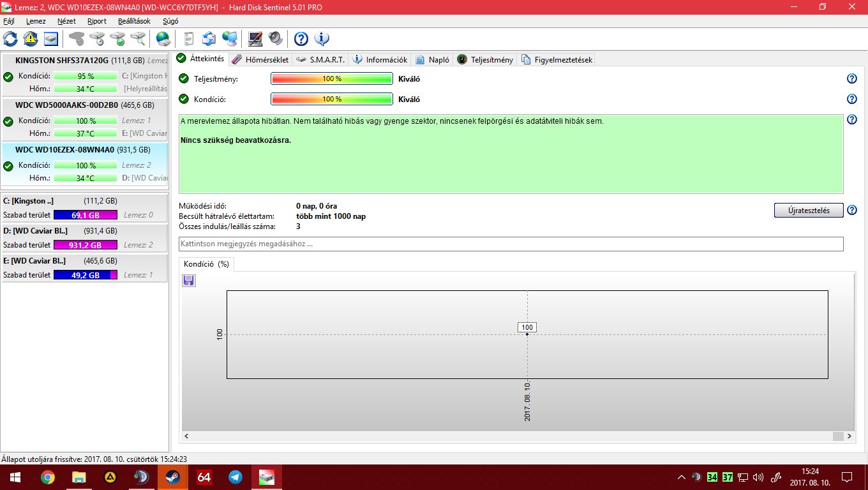Click the Teljesítmény 100 % gradient bar
This screenshot has height=490, width=868.
(332, 78)
